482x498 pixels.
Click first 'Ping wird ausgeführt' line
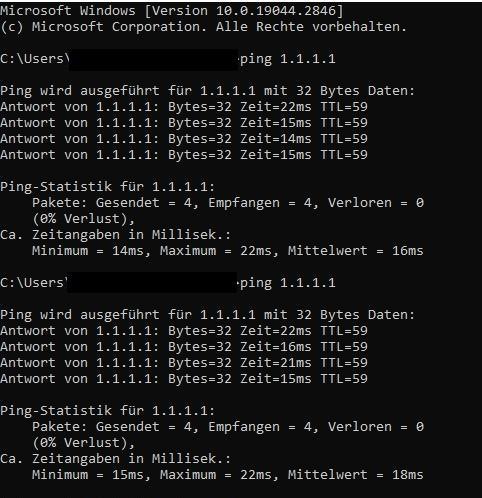tap(208, 91)
